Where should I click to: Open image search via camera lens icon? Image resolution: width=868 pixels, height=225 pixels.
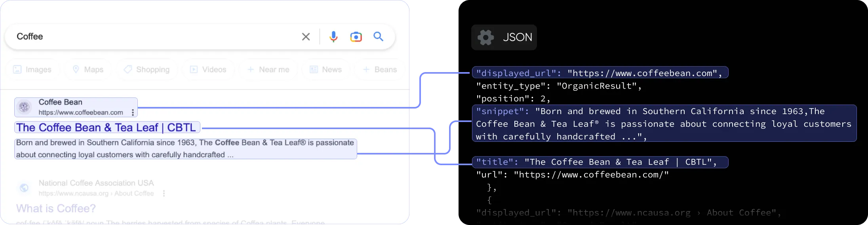[356, 37]
